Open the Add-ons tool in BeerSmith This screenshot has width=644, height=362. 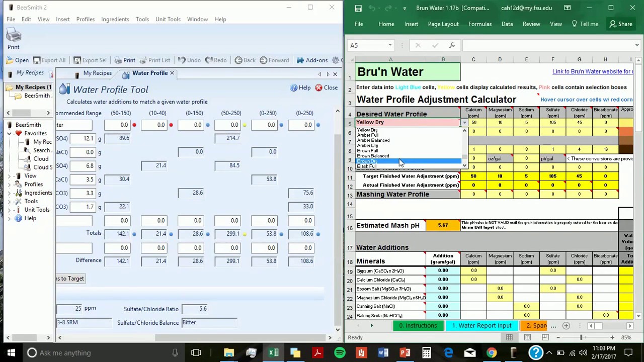pos(312,60)
